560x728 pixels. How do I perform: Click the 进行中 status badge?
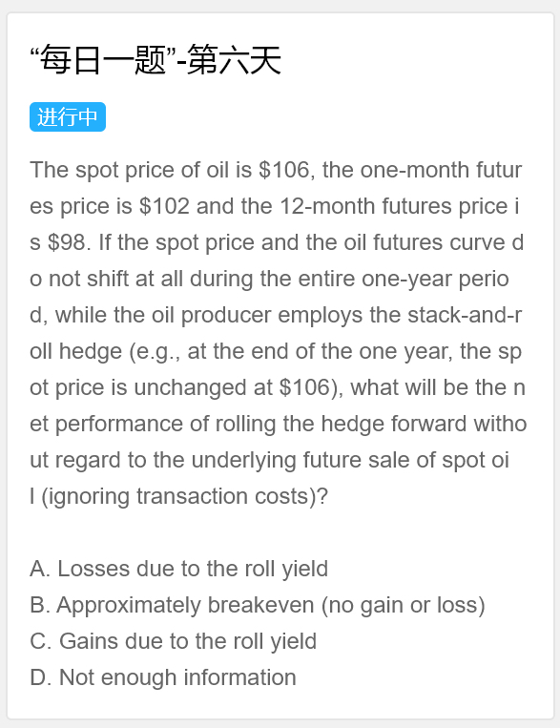tap(68, 117)
